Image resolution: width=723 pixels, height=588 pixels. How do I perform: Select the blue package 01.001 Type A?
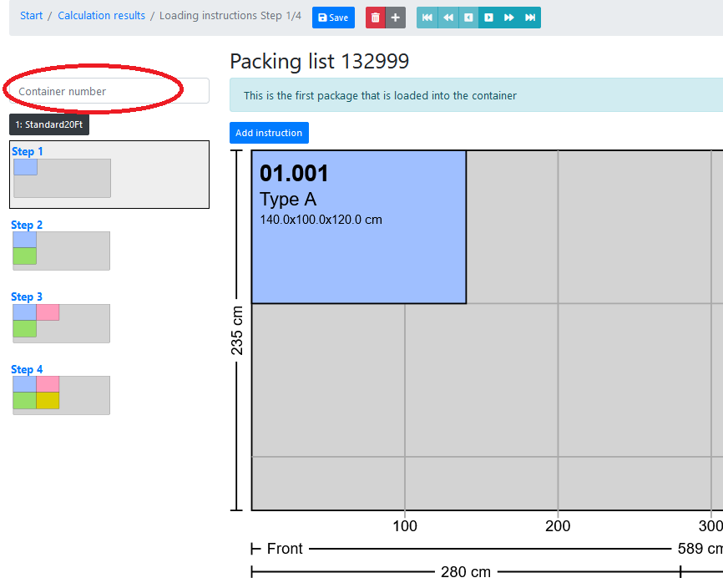359,226
